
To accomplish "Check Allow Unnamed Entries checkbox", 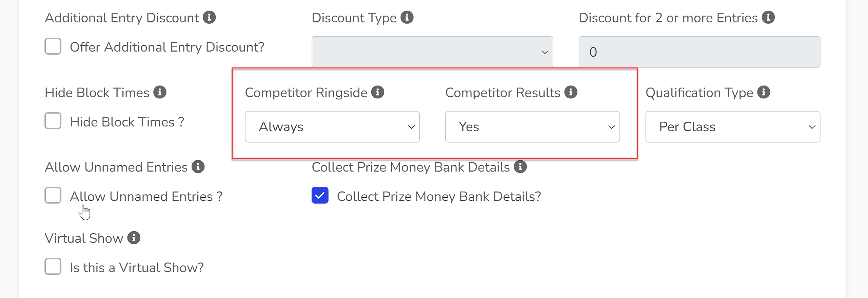I will point(53,196).
